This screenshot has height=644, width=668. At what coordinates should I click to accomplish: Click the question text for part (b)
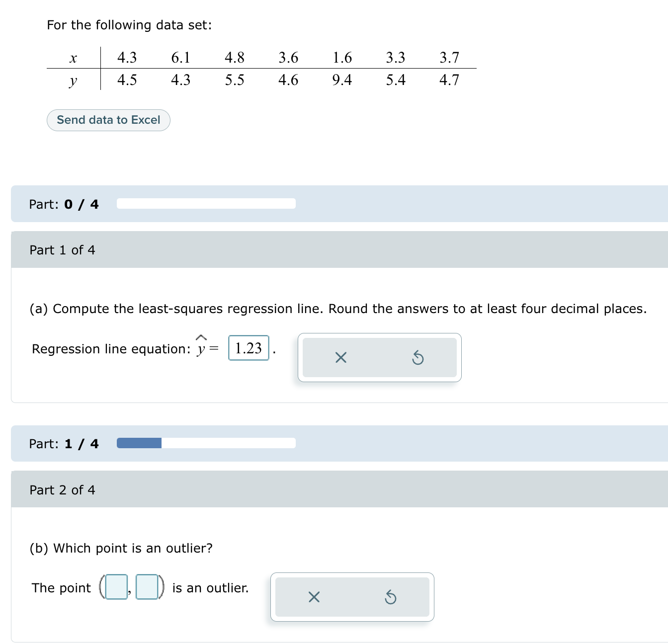121,548
